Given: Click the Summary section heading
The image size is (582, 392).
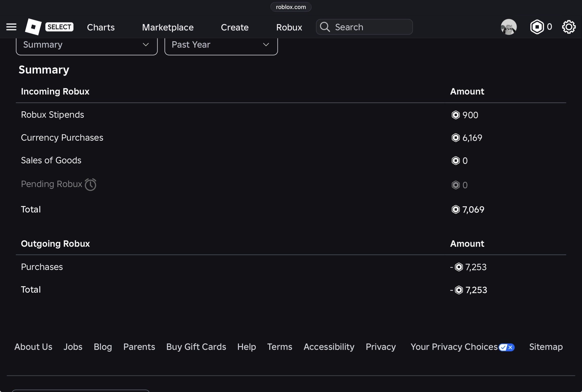Looking at the screenshot, I should [x=44, y=70].
